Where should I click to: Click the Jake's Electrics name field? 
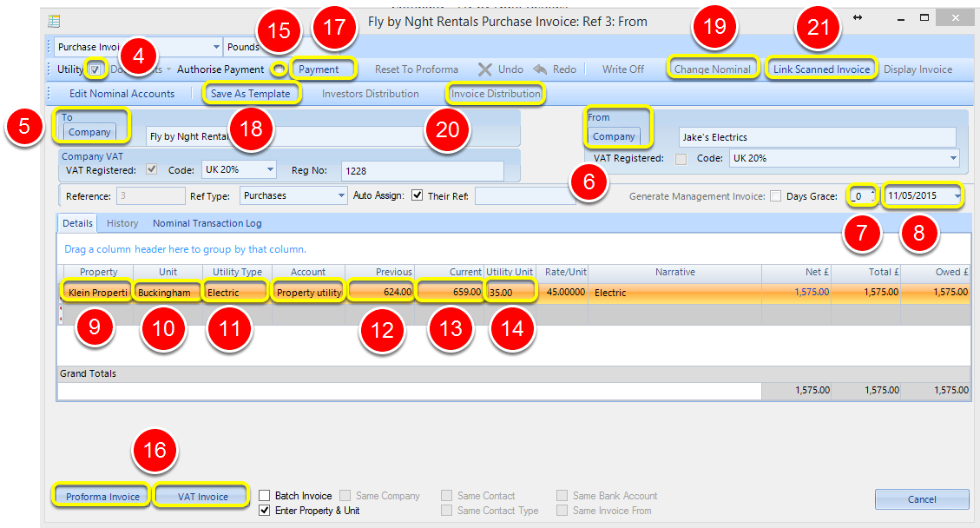(x=818, y=137)
